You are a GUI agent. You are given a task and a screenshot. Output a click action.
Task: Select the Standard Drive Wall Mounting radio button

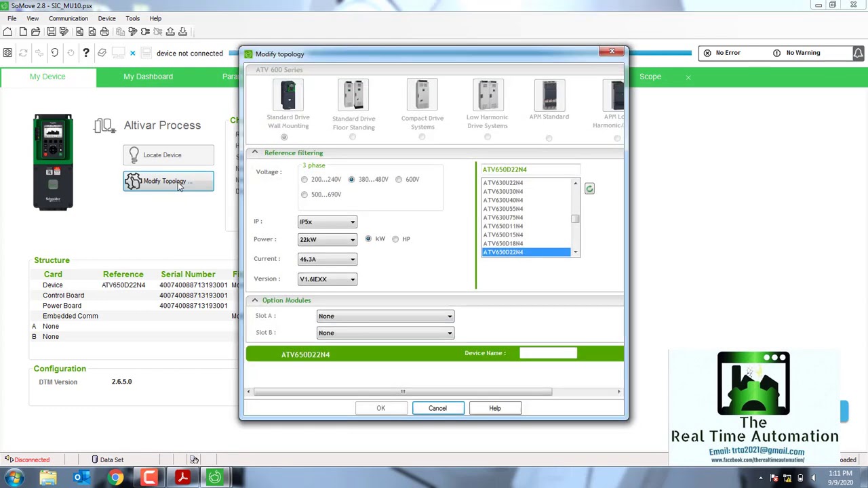click(284, 137)
